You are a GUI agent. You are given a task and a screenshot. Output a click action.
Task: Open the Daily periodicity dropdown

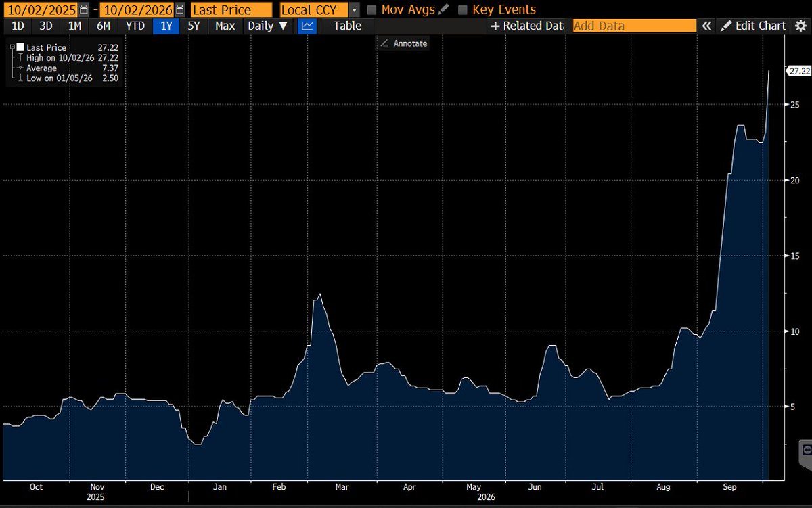tap(268, 26)
